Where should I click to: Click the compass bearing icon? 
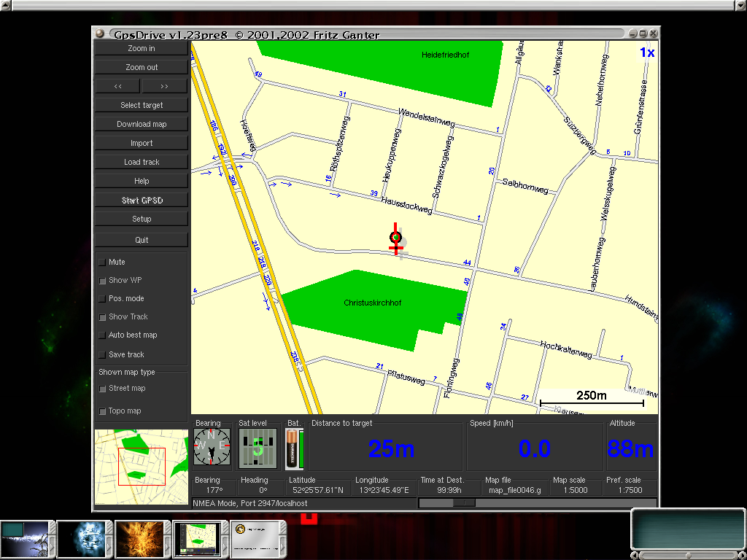click(212, 447)
